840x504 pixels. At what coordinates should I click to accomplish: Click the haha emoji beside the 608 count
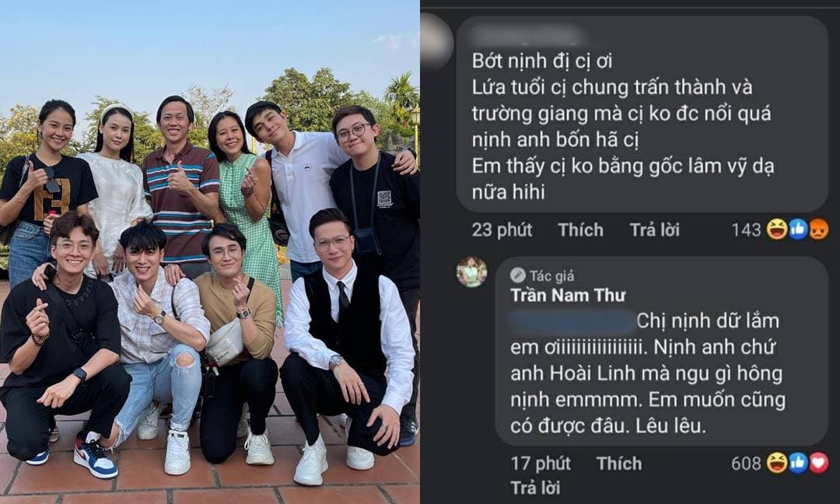click(776, 463)
